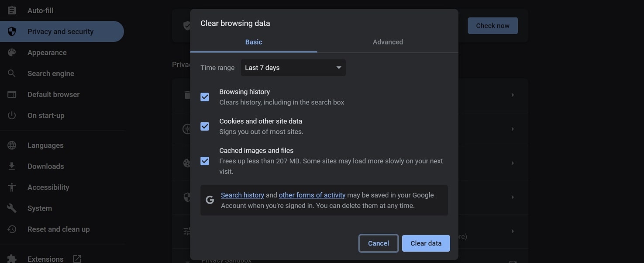644x263 pixels.
Task: Click the Default browser window icon
Action: 12,94
